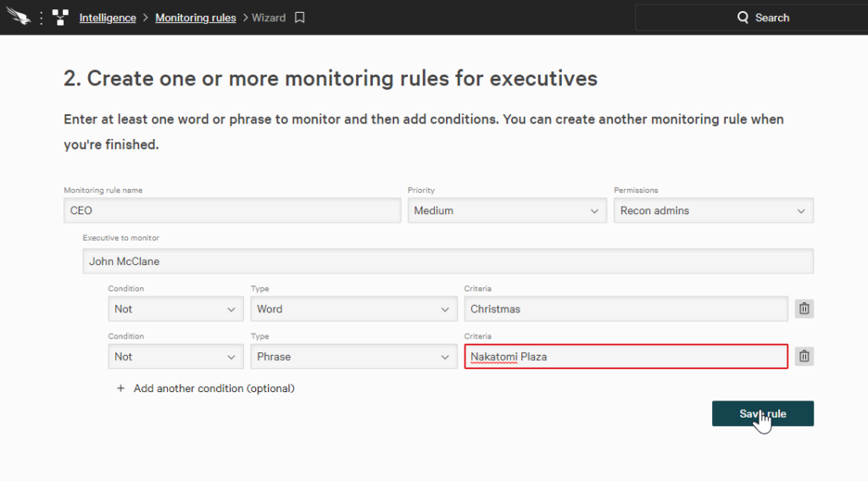868x481 pixels.
Task: Save the monitoring rule
Action: 763,413
